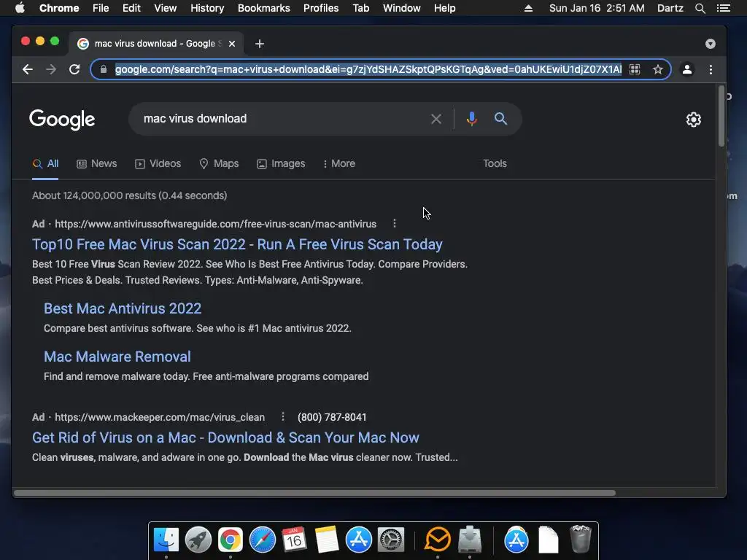Expand the More search filters
The image size is (747, 560).
(x=339, y=164)
